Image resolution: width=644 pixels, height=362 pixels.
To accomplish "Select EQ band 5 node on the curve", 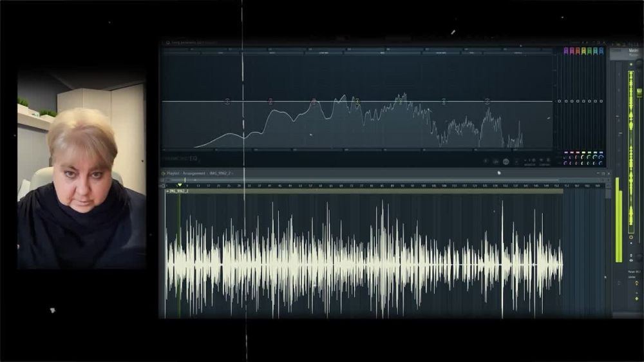I will [x=401, y=102].
